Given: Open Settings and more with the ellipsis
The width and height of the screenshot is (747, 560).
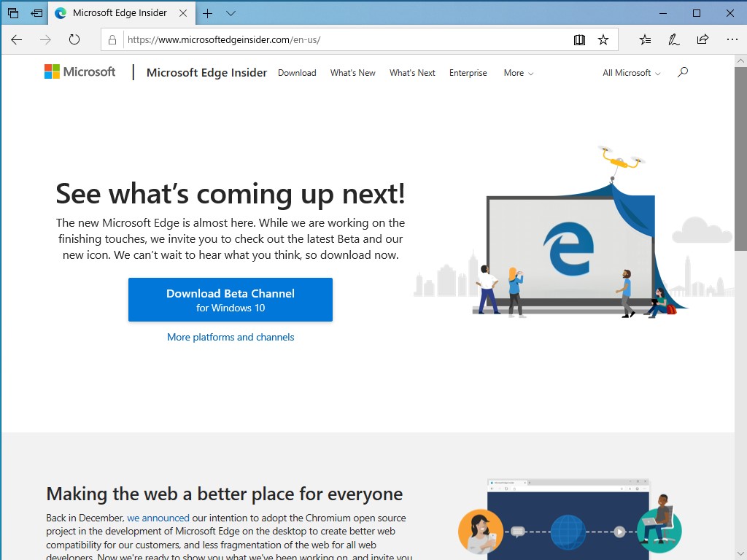Looking at the screenshot, I should tap(731, 40).
